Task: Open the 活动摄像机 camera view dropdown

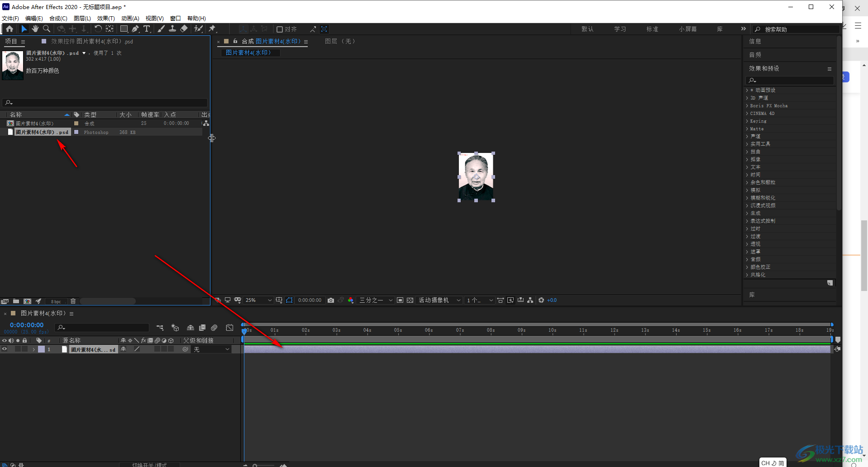Action: tap(439, 300)
